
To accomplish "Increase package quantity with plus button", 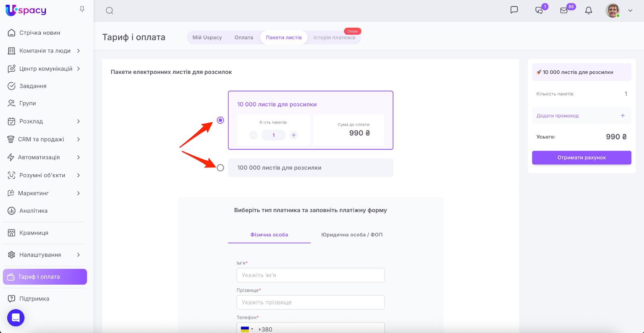I will coord(294,135).
